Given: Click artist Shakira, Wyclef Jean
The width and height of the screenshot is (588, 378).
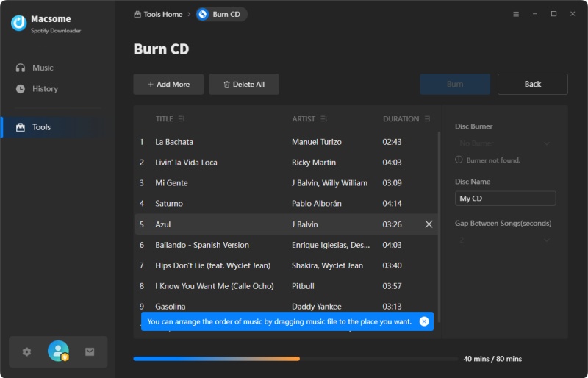Looking at the screenshot, I should click(x=327, y=265).
